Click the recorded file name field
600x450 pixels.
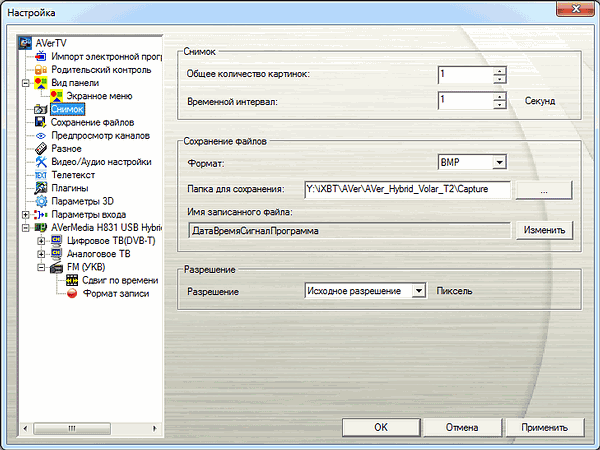click(349, 231)
